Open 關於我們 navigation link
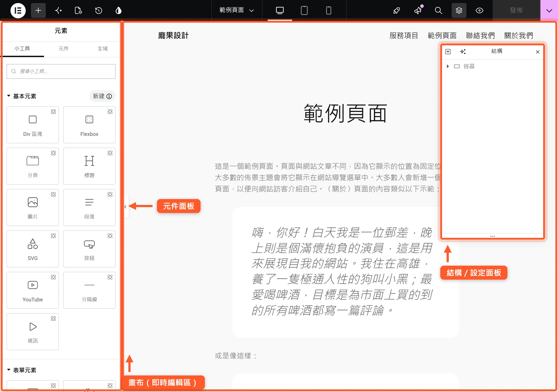Image resolution: width=558 pixels, height=392 pixels. pyautogui.click(x=518, y=36)
